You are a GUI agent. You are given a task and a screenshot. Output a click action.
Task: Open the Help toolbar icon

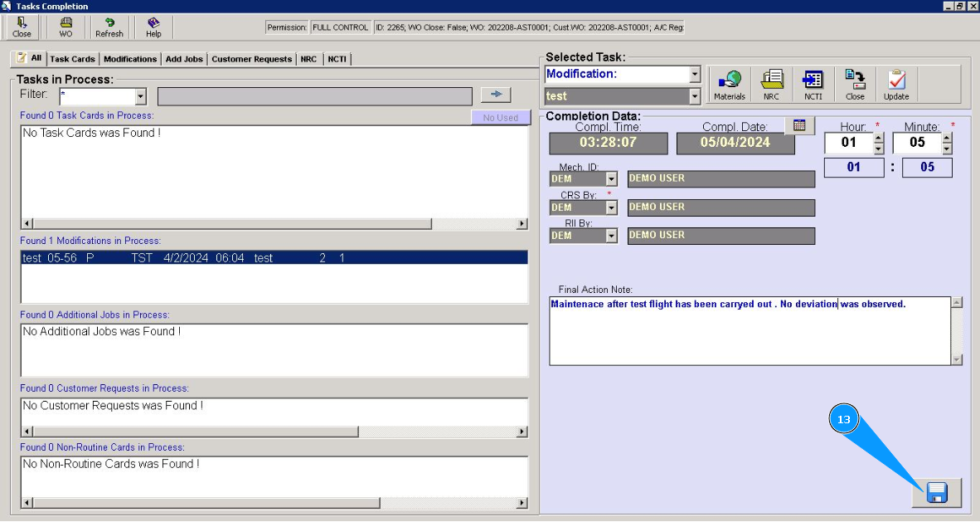(153, 27)
